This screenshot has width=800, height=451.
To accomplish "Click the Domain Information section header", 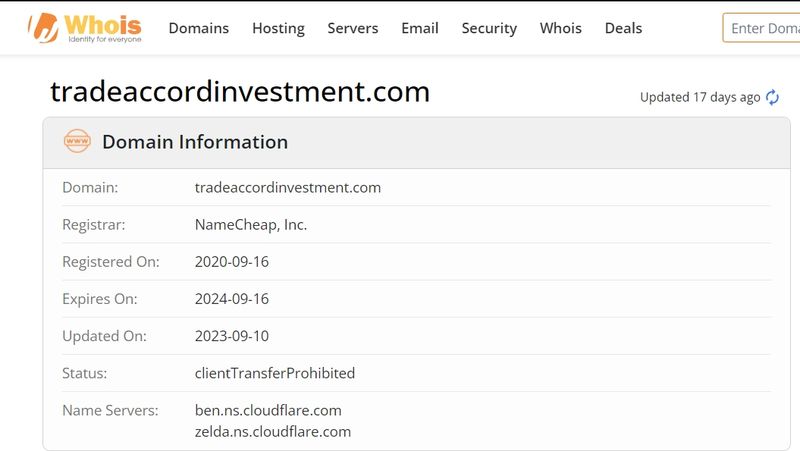I will pyautogui.click(x=195, y=142).
